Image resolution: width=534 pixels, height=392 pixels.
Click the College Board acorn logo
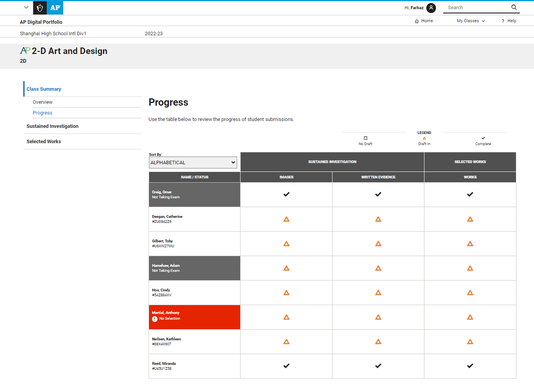40,8
